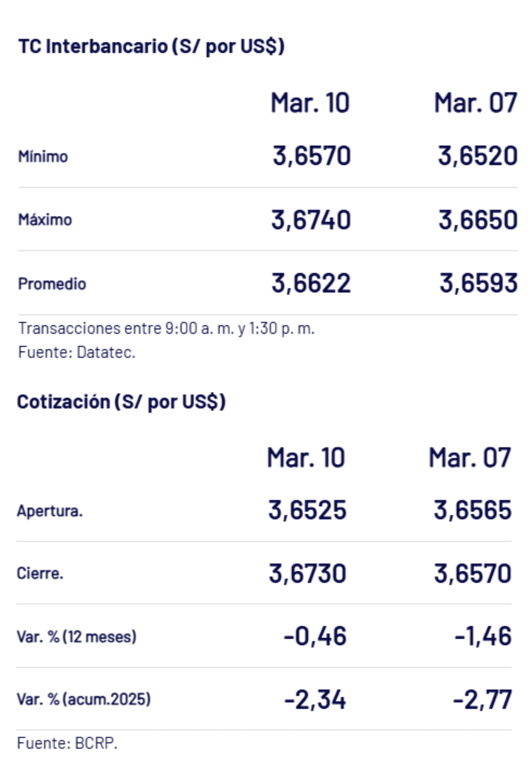532x776 pixels.
Task: Click the Mínimo row label
Action: (43, 157)
